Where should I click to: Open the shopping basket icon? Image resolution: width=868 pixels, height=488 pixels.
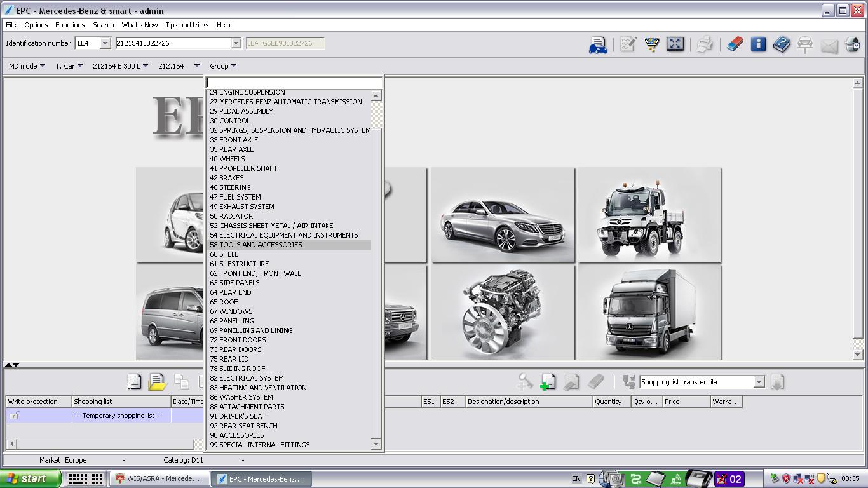point(652,44)
